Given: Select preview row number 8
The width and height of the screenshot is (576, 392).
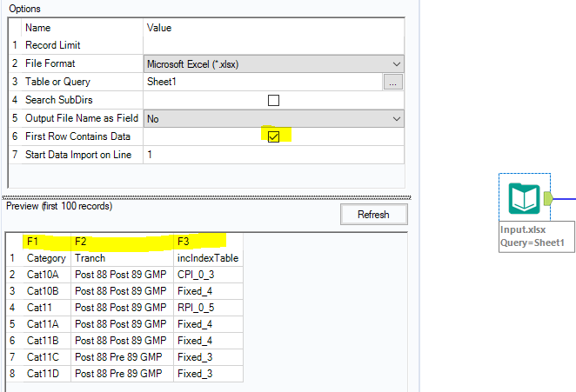Looking at the screenshot, I should [x=13, y=374].
